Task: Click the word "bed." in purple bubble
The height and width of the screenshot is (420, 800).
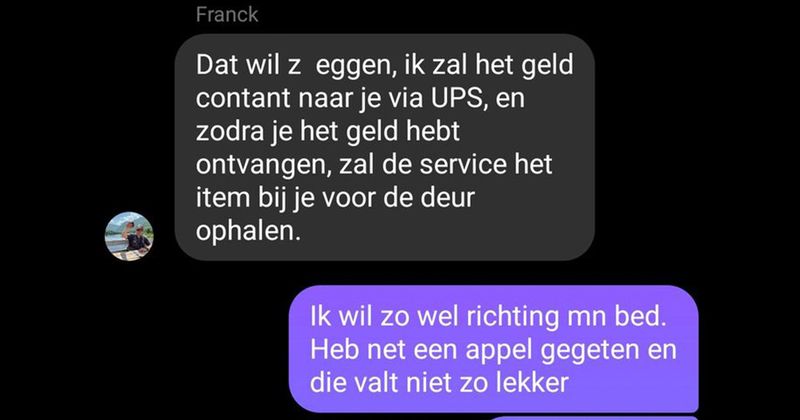Action: (640, 316)
